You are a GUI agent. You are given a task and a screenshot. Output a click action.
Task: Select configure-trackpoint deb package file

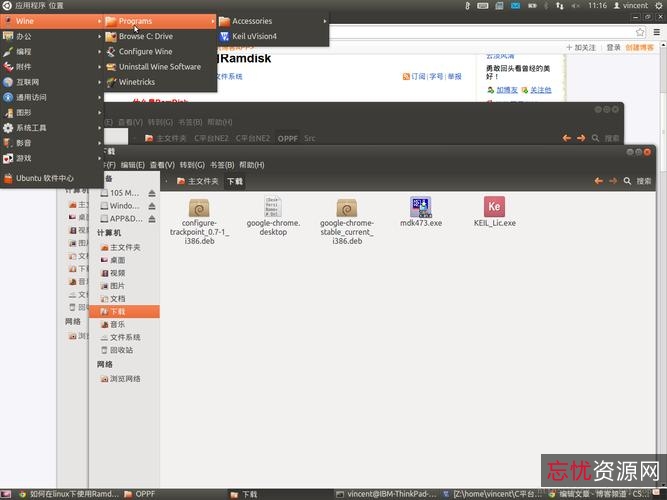click(x=199, y=221)
